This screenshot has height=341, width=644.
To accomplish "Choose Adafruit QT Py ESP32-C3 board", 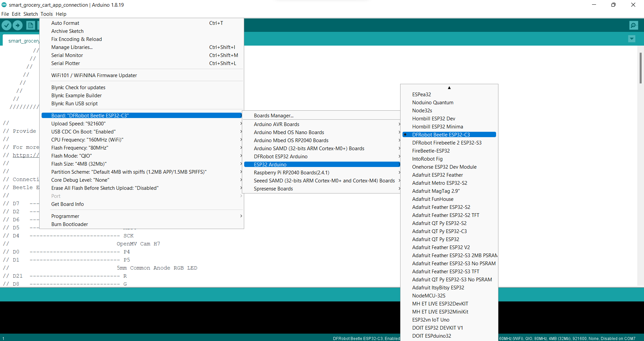I will 439,231.
